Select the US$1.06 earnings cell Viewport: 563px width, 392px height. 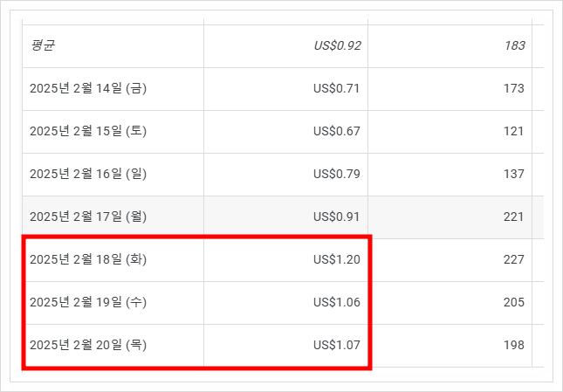[337, 302]
